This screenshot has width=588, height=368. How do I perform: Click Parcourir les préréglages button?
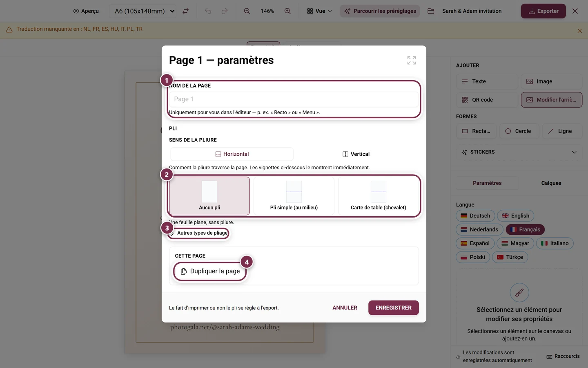click(x=381, y=11)
